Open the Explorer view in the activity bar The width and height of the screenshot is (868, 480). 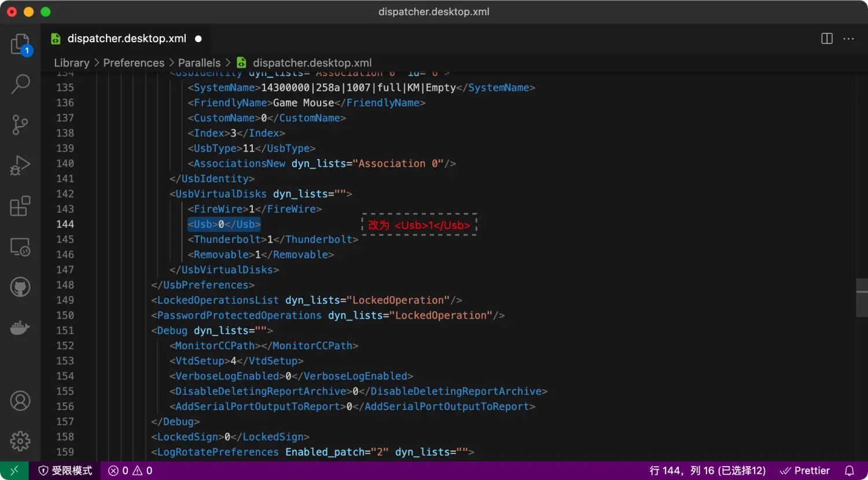(x=20, y=44)
